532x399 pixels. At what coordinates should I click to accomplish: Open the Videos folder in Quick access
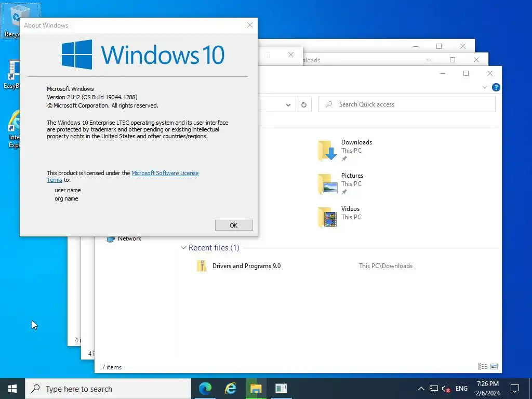pos(340,217)
